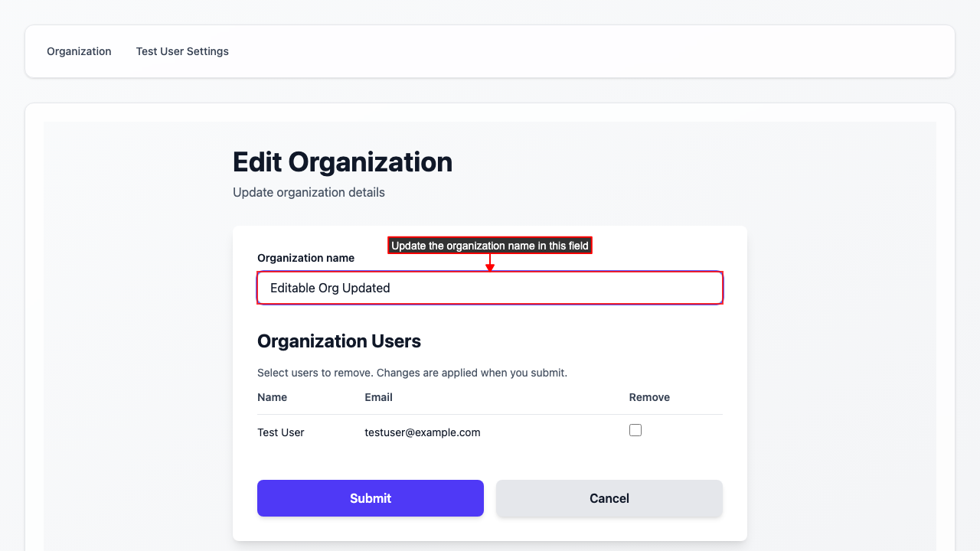Go to Test User Settings
The height and width of the screenshot is (551, 980).
pos(182,51)
